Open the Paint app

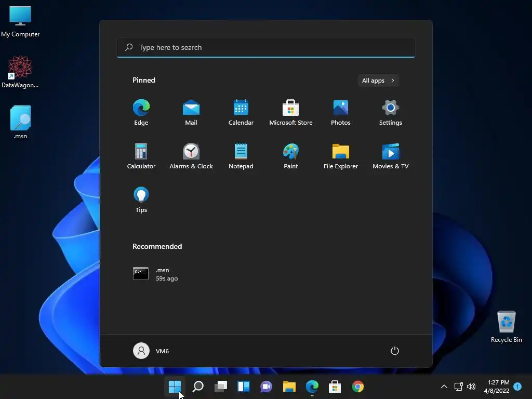(x=291, y=156)
